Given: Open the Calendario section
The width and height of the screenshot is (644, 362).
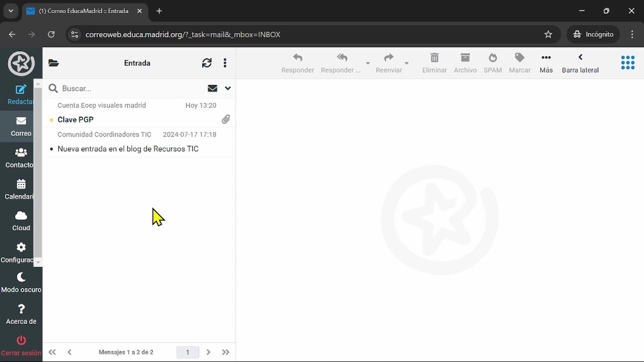Looking at the screenshot, I should [x=21, y=189].
